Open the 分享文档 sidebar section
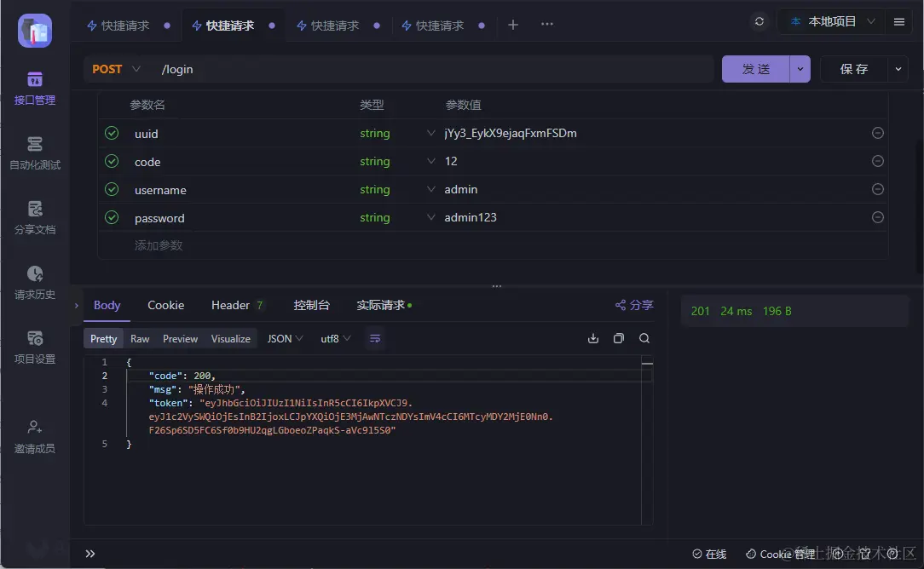This screenshot has width=924, height=569. [x=35, y=218]
